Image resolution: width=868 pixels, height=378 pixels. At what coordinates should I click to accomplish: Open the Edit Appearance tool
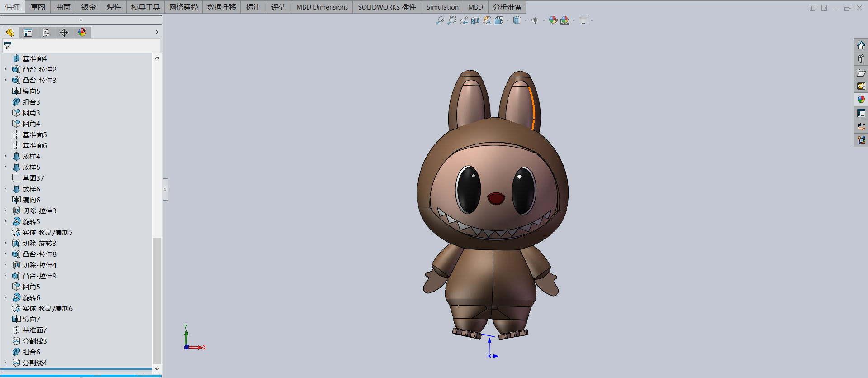(x=553, y=20)
